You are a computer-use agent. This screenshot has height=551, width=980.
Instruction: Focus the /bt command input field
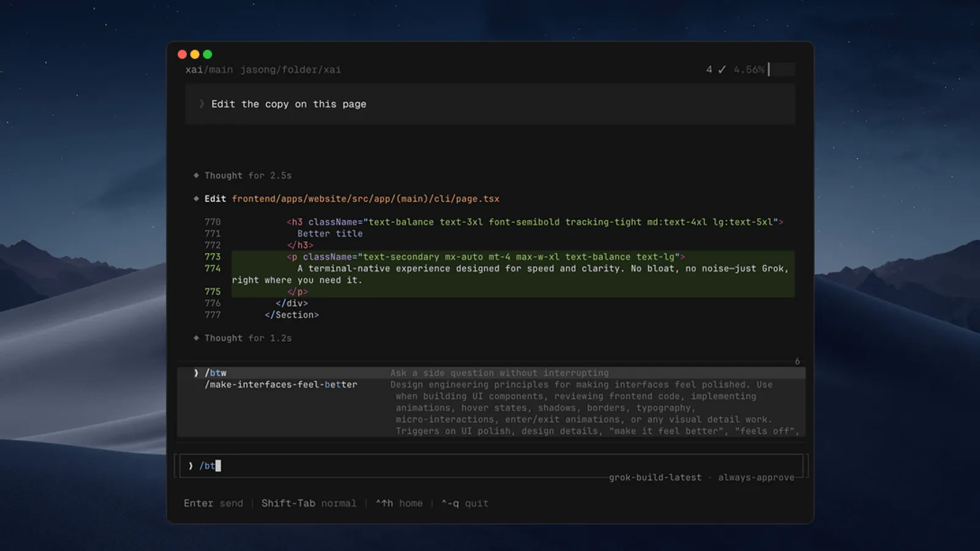(491, 466)
